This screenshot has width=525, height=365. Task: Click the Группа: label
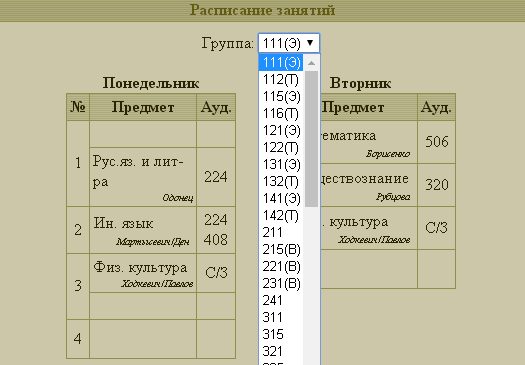click(228, 44)
